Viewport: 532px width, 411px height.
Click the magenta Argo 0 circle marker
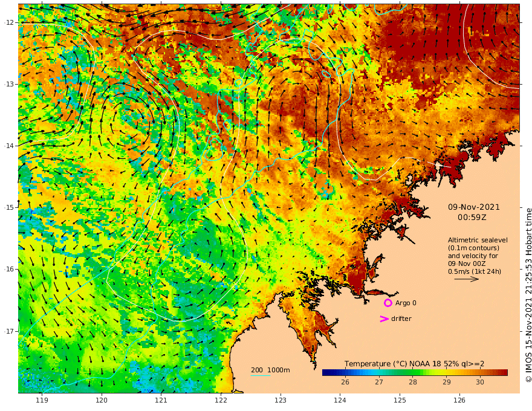(388, 303)
